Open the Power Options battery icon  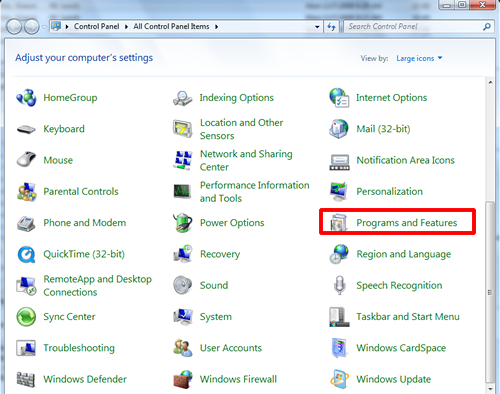pyautogui.click(x=182, y=223)
